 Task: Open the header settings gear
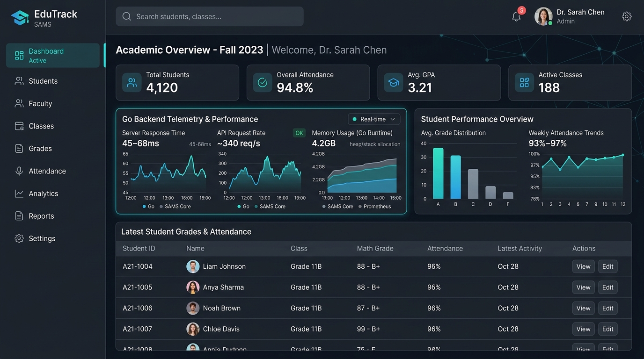pyautogui.click(x=627, y=16)
